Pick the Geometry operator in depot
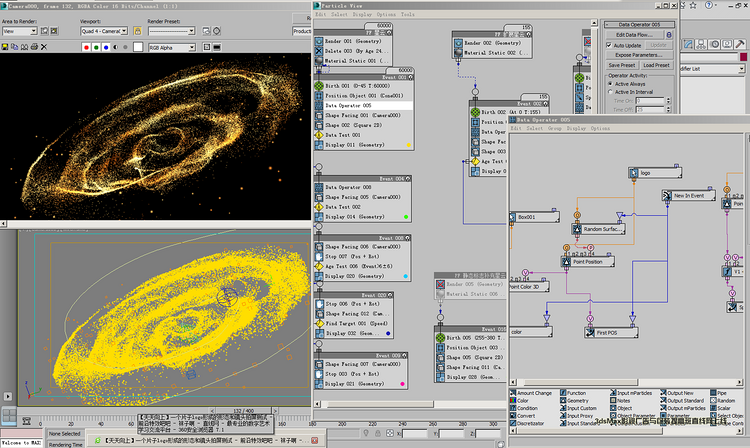This screenshot has width=750, height=448. (x=574, y=401)
